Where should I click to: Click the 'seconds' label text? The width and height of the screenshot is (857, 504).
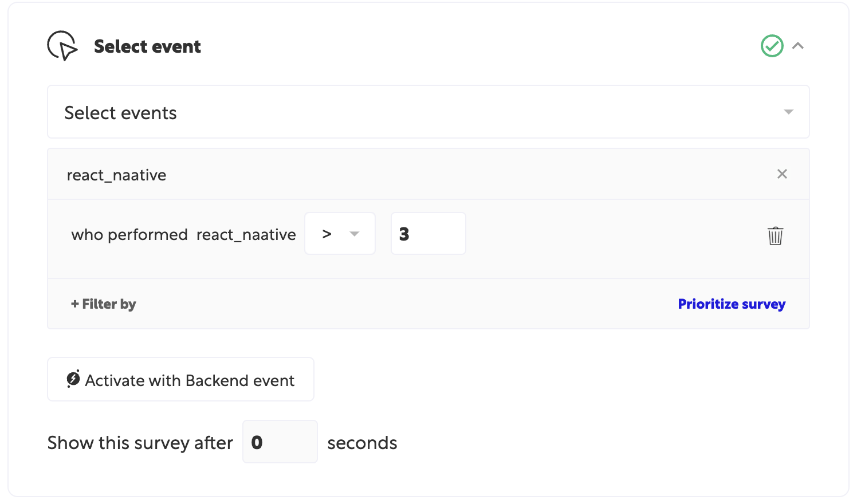pyautogui.click(x=362, y=443)
